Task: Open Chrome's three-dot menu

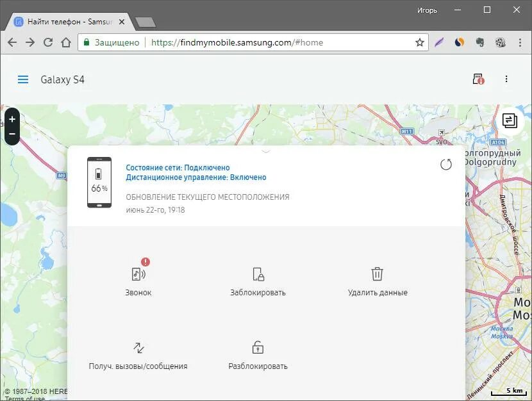Action: pyautogui.click(x=520, y=42)
